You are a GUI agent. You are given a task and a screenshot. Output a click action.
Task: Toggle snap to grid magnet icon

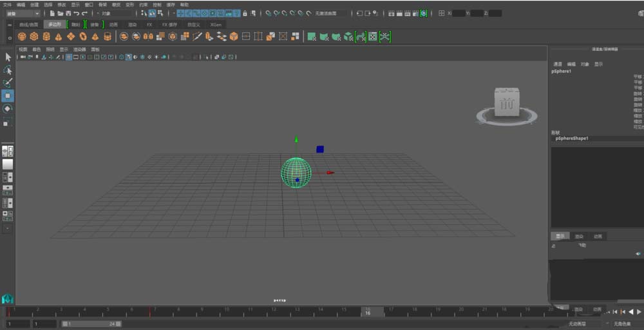[269, 14]
